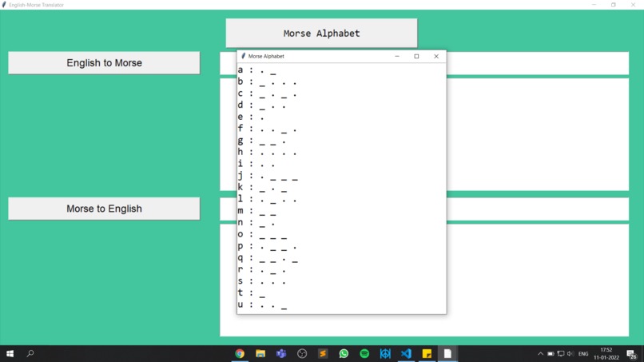Image resolution: width=644 pixels, height=362 pixels.
Task: Open the Morse Alphabet reference button
Action: pyautogui.click(x=321, y=34)
